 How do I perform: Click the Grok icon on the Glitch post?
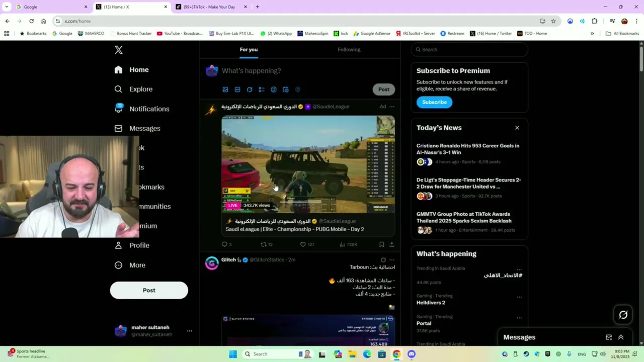coord(383,260)
